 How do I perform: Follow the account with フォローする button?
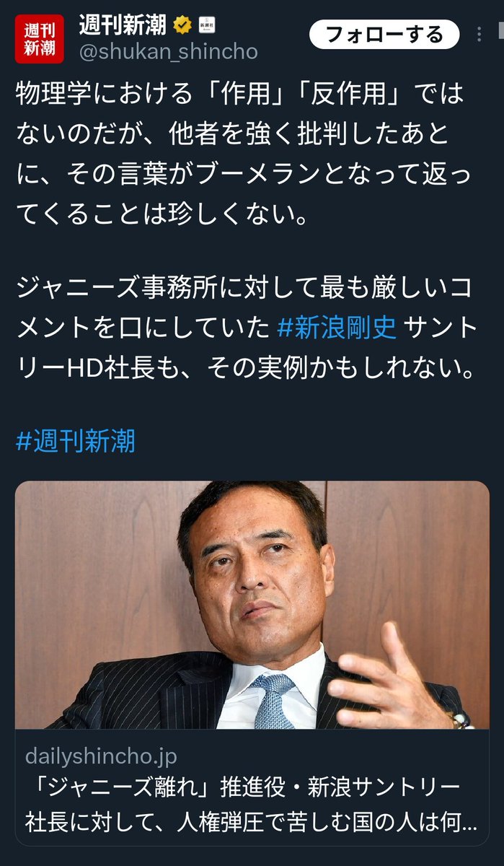(x=384, y=34)
